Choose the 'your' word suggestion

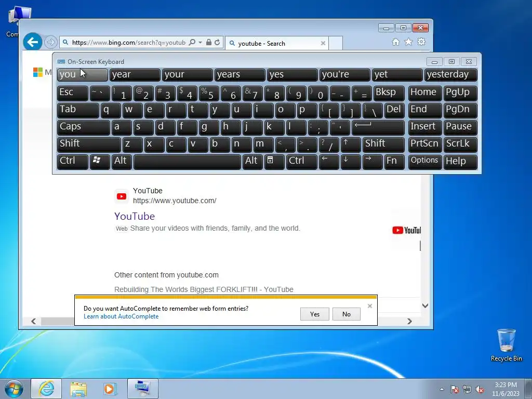coord(187,75)
